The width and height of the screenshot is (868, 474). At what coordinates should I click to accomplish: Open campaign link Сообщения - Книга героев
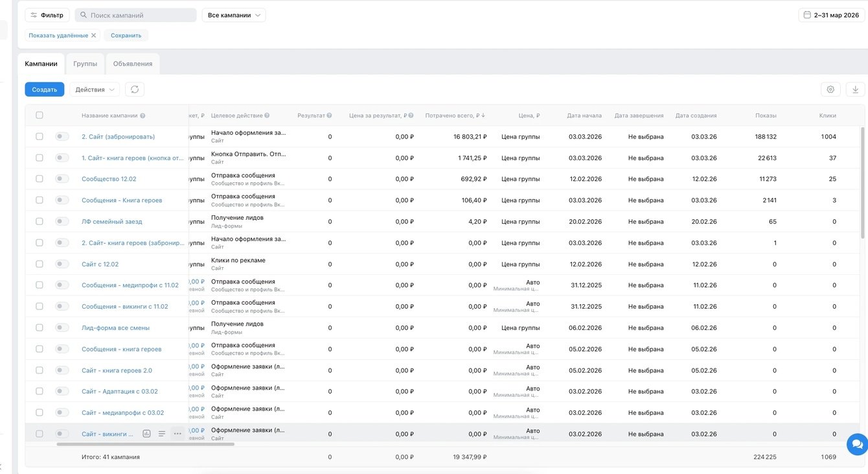[x=122, y=200]
